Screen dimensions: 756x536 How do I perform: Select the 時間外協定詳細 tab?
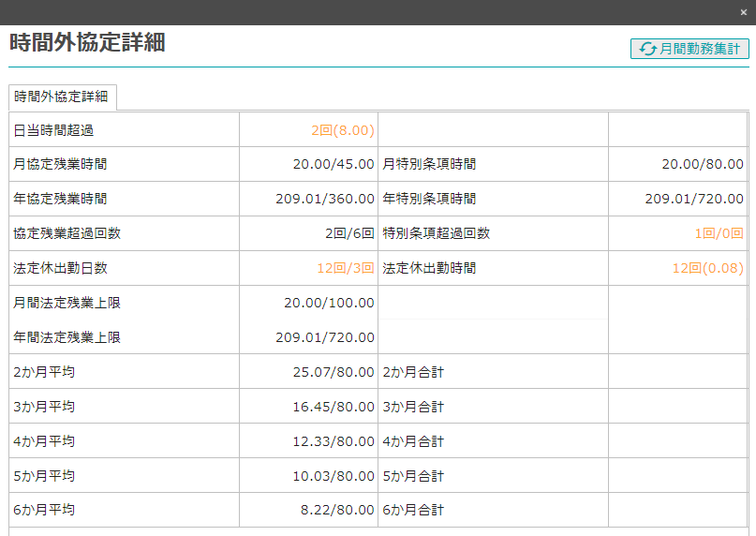point(62,97)
